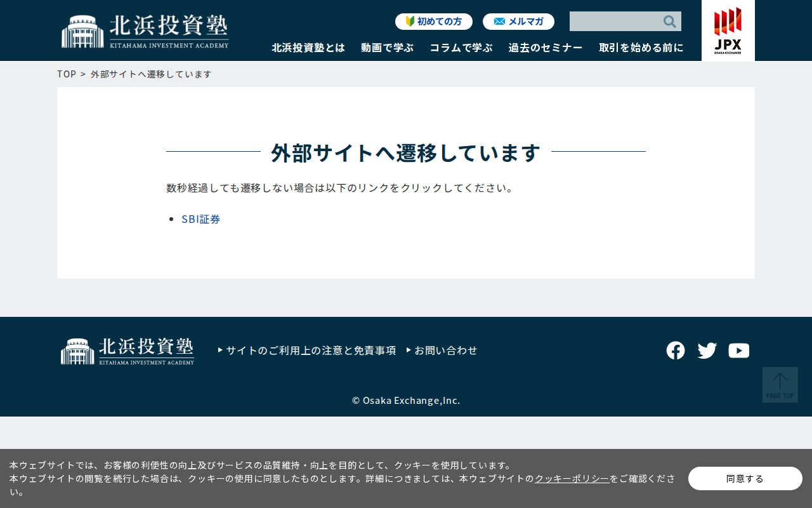Open the 北浜投資塾とは menu item
The height and width of the screenshot is (508, 812).
(308, 48)
